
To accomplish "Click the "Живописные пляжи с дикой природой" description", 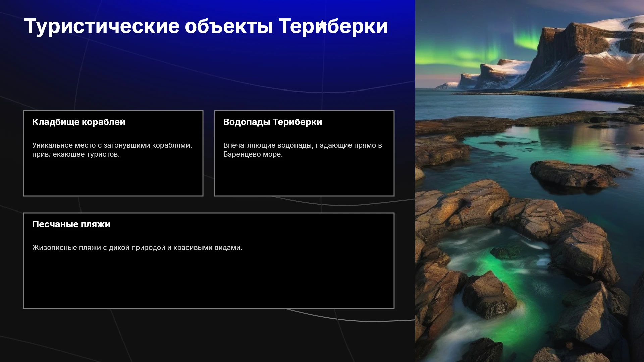I will tap(137, 248).
